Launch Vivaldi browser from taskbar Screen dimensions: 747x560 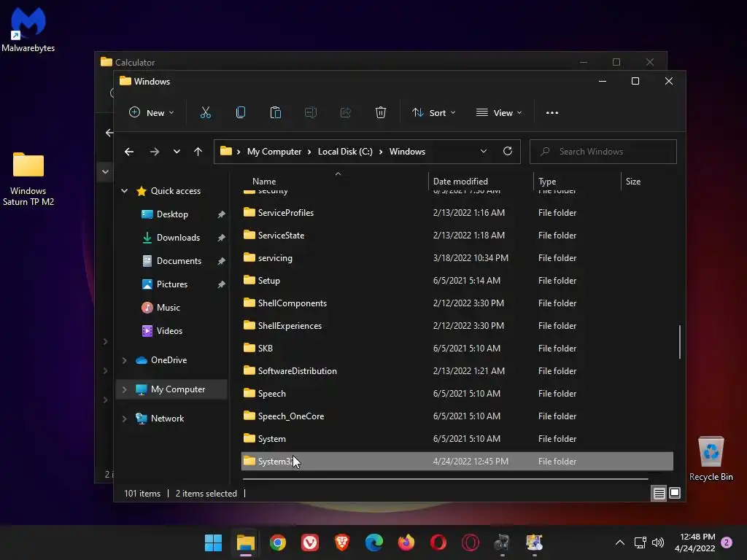(x=309, y=542)
